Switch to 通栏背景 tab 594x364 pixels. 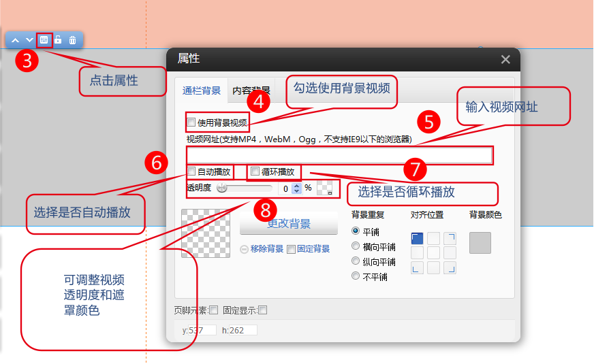[x=202, y=90]
